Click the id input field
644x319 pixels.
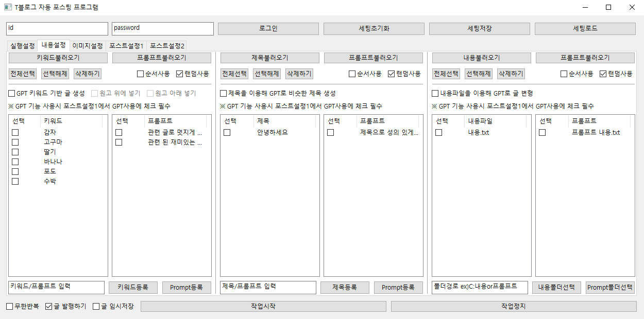pos(57,29)
